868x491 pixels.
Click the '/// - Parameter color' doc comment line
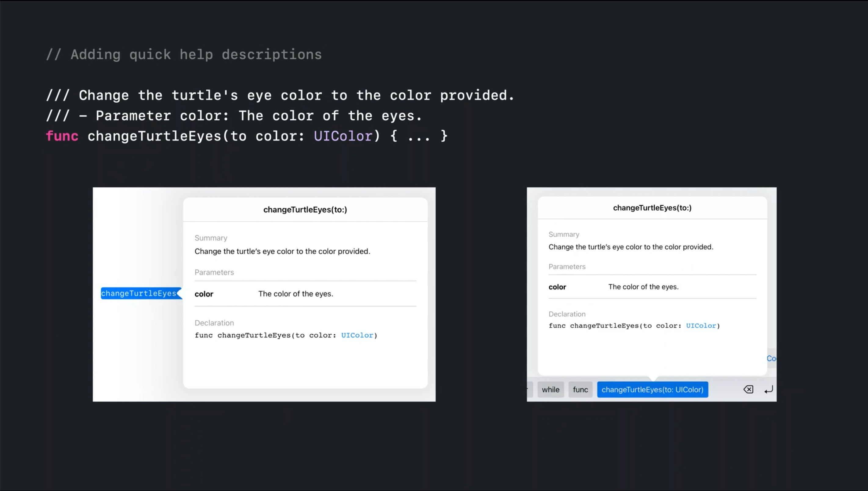point(234,116)
